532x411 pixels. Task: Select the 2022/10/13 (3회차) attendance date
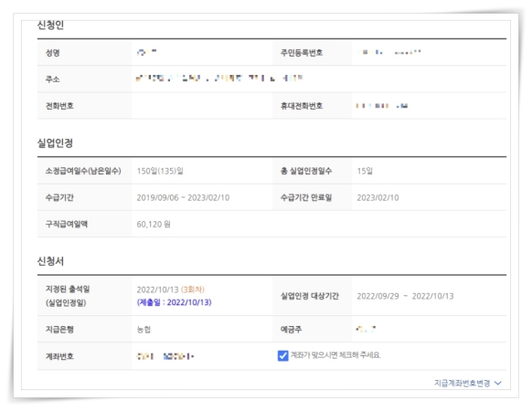[170, 290]
